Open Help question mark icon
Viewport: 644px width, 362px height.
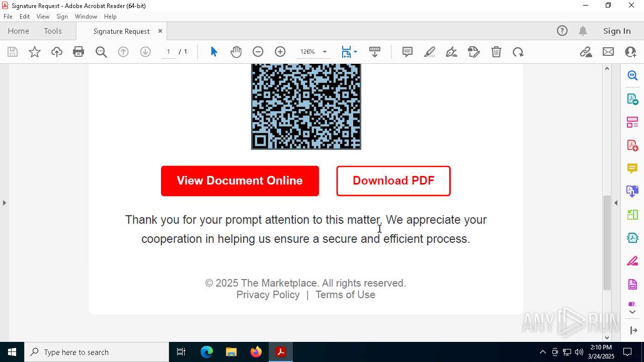tap(562, 31)
